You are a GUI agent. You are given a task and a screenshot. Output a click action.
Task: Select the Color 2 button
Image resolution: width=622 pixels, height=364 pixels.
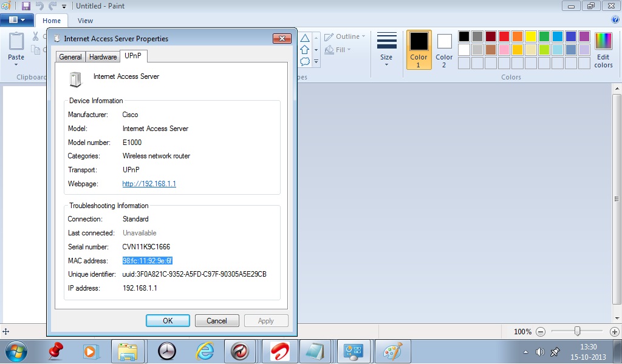[x=444, y=50]
